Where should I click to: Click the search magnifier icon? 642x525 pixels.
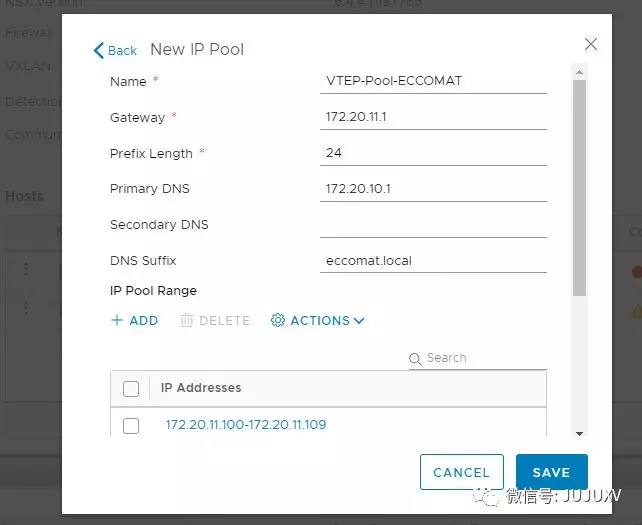[415, 359]
